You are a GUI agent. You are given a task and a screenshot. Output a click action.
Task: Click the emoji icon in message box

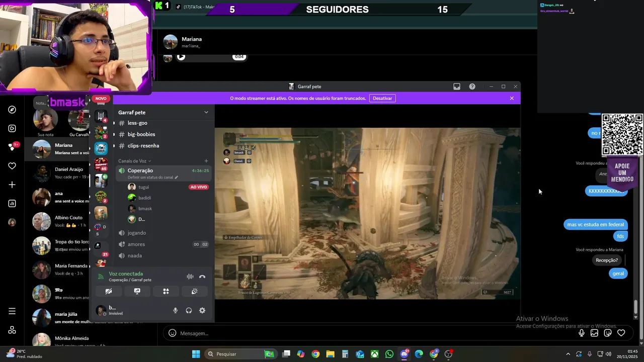[x=172, y=333]
